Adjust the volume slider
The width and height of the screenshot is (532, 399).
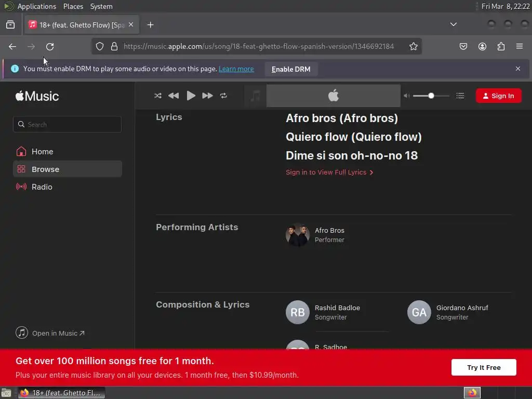[431, 96]
